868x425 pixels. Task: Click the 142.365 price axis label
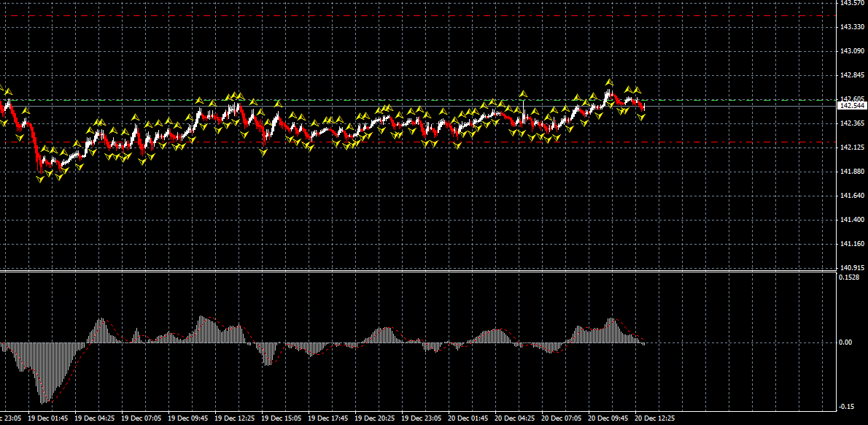point(853,123)
